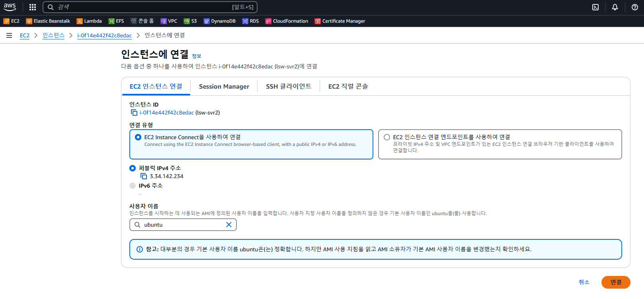The width and height of the screenshot is (644, 299).
Task: Open VPC shortcut in favorites bar
Action: 169,21
